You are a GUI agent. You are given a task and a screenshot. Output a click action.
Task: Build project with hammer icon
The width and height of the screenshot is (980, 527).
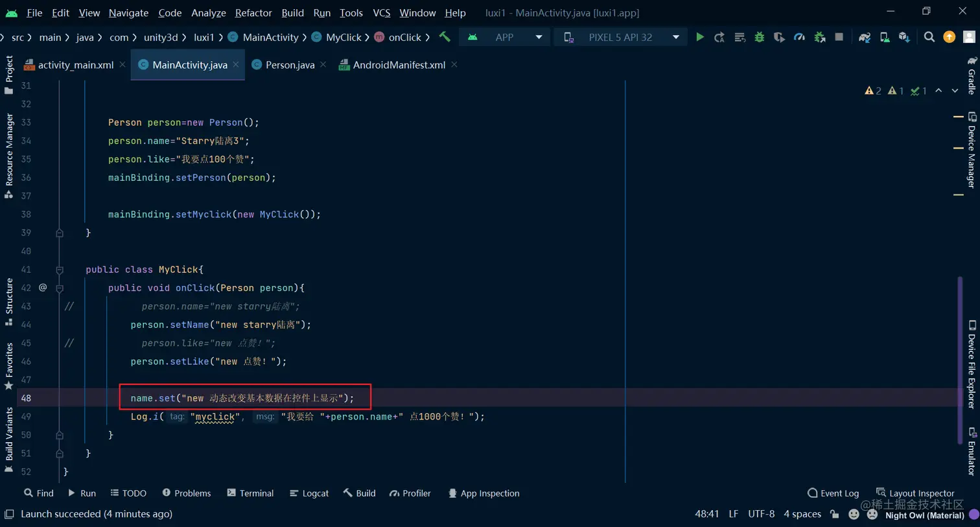click(445, 37)
